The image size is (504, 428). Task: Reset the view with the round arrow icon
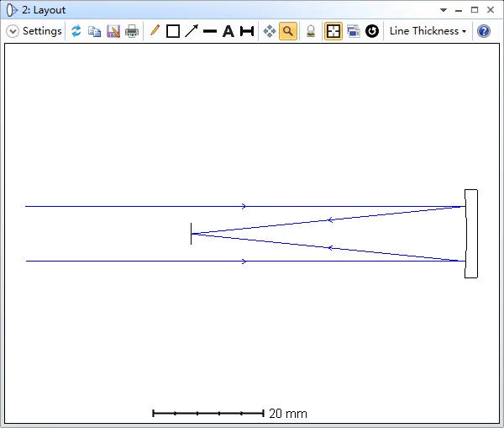tap(372, 31)
